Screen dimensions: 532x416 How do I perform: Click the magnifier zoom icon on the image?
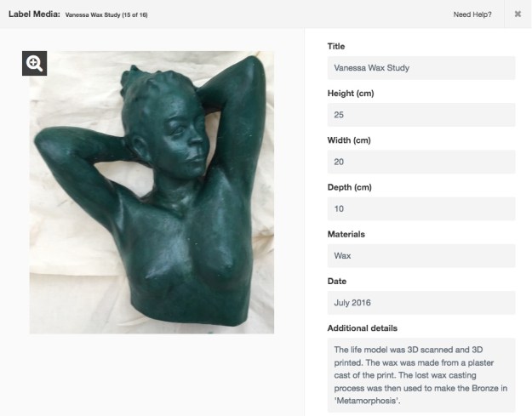(35, 64)
